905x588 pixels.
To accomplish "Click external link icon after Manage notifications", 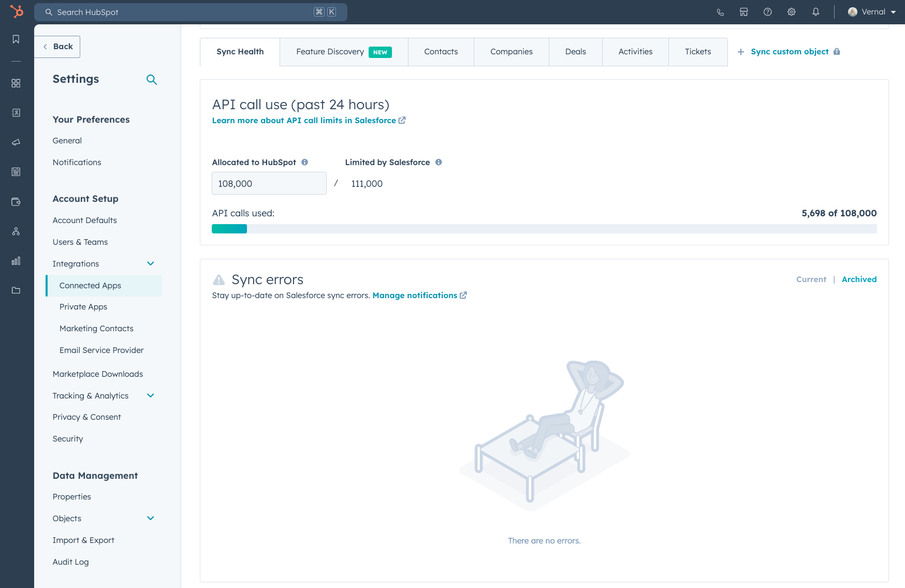I will [x=463, y=295].
